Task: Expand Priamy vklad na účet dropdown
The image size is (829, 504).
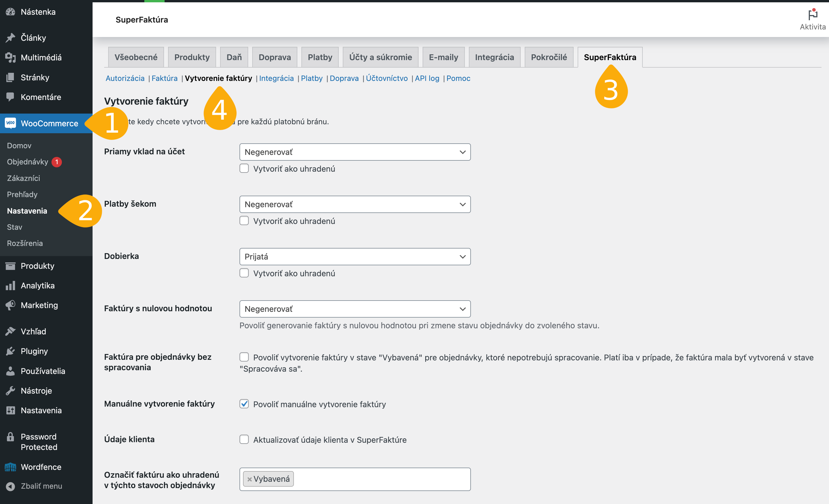Action: (354, 152)
